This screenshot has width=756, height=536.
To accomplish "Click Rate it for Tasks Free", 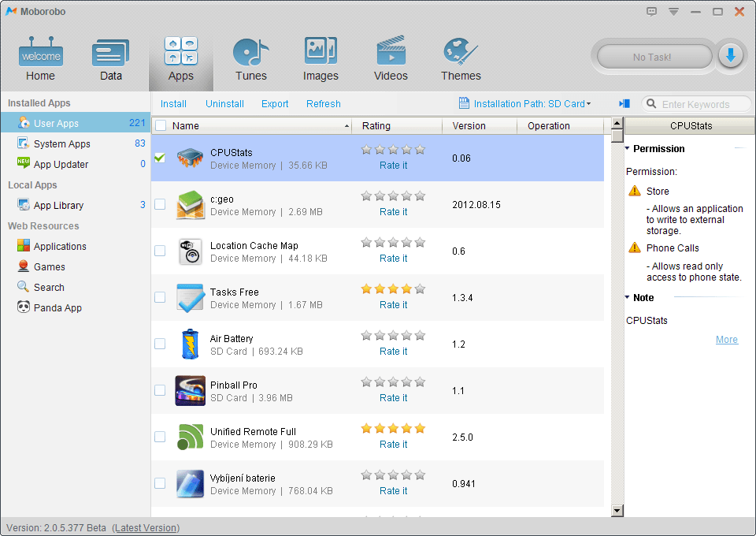I will [x=393, y=305].
